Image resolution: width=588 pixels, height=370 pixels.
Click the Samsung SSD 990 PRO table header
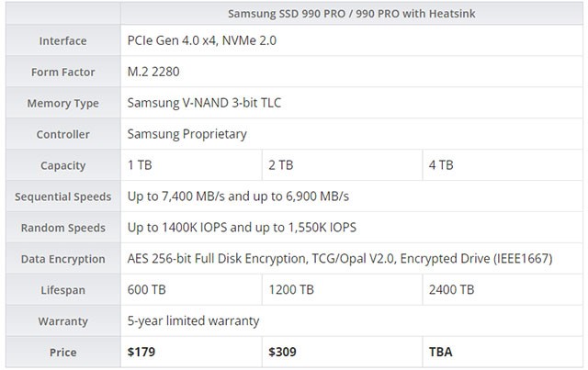pos(353,13)
